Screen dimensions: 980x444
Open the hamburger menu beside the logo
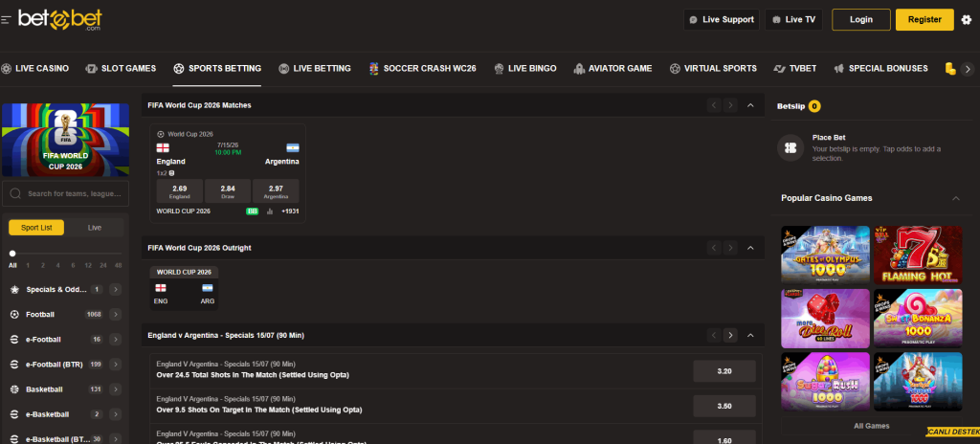pos(6,20)
